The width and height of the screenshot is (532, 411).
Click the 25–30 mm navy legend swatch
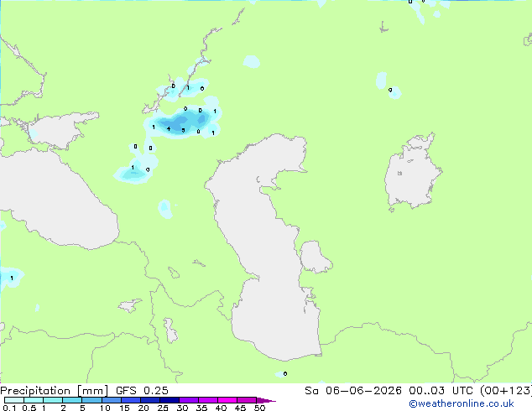170,400
